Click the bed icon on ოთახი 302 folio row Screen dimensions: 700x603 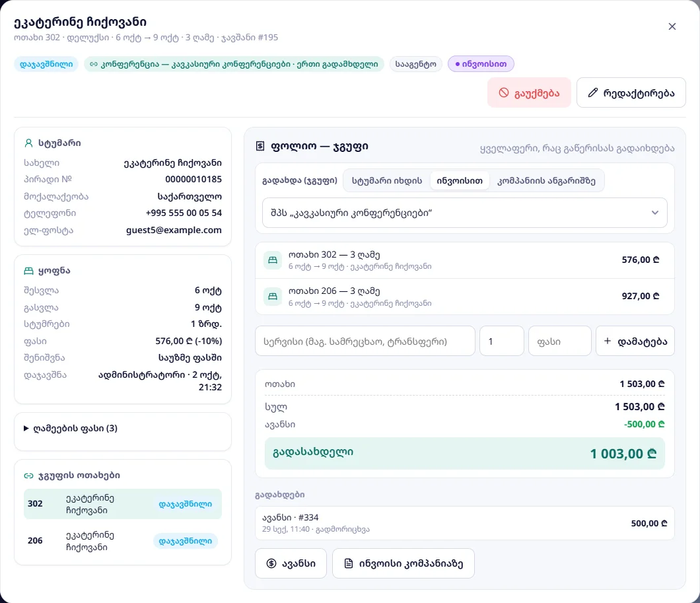click(x=272, y=260)
